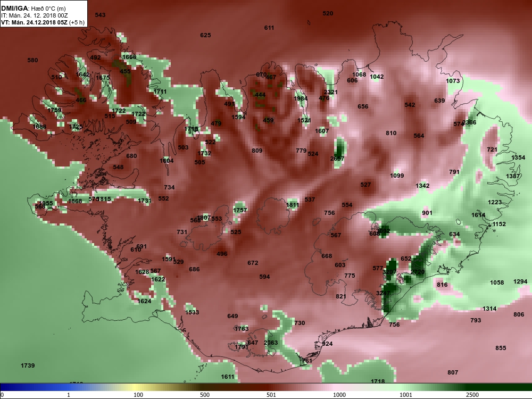Click the map value '1223'
Screen dimensions: 532x399
pos(495,203)
